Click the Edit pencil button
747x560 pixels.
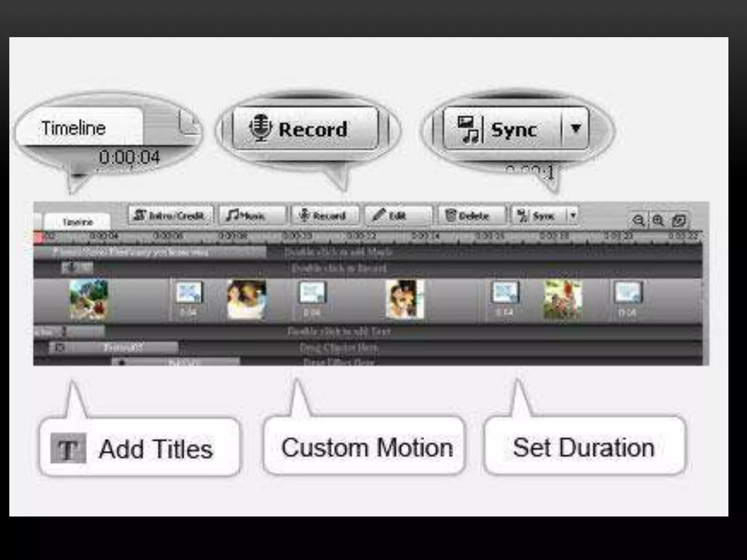pos(398,215)
